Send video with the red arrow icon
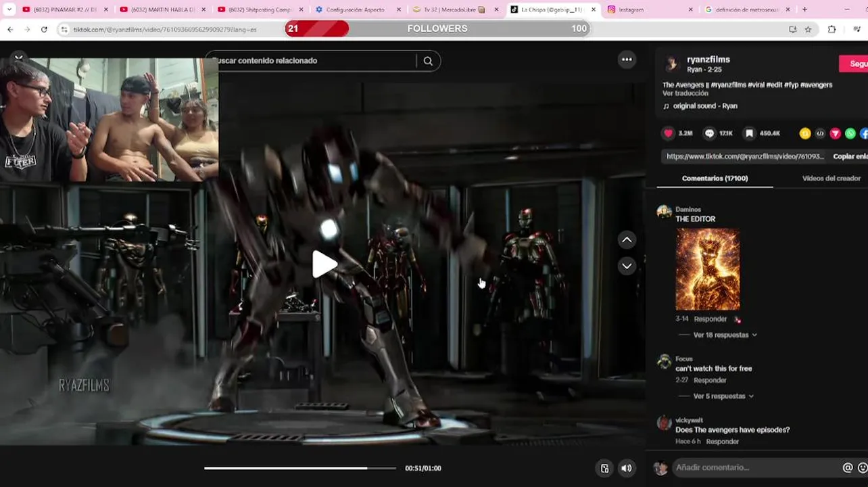Image resolution: width=868 pixels, height=487 pixels. [836, 133]
